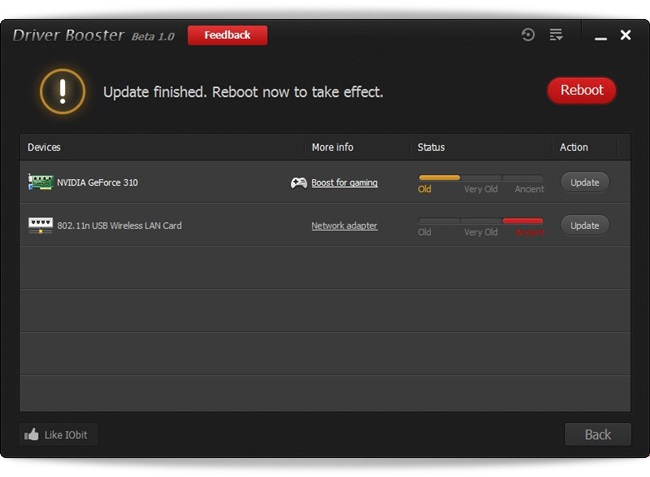Image resolution: width=650 pixels, height=477 pixels.
Task: Select the 802.11n USB Wireless LAN Card name
Action: 119,225
